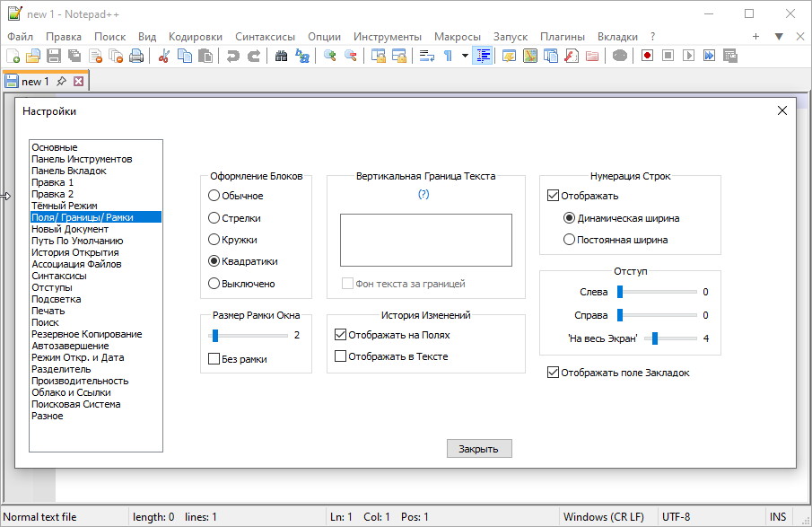Uncheck Отображать на Полях checkbox

pos(340,335)
